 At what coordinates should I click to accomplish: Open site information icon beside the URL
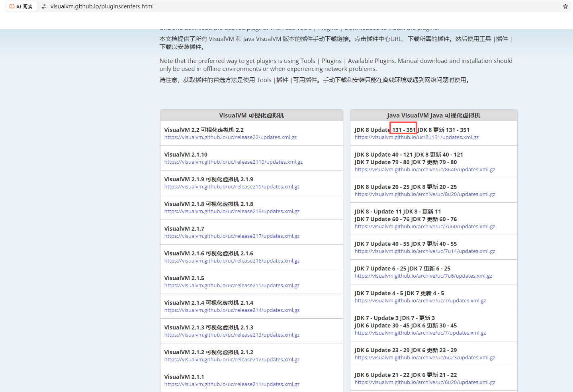(x=44, y=6)
